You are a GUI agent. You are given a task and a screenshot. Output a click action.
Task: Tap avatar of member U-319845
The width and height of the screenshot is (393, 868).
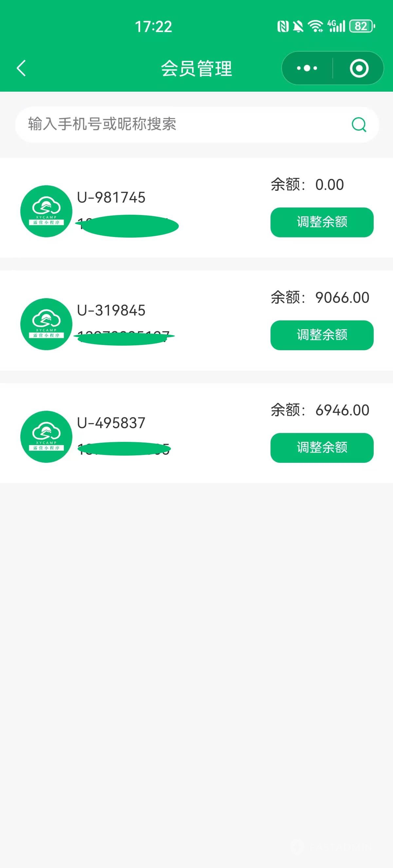tap(46, 324)
